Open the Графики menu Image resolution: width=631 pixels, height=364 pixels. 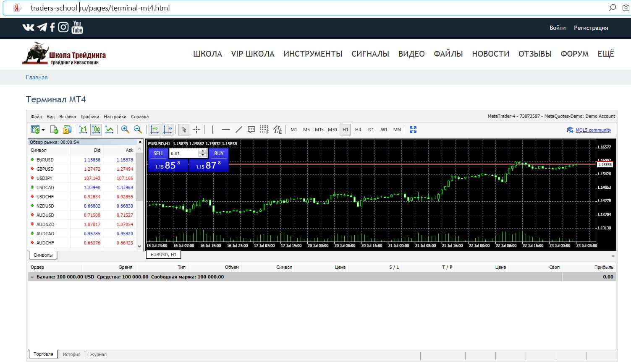tap(90, 117)
